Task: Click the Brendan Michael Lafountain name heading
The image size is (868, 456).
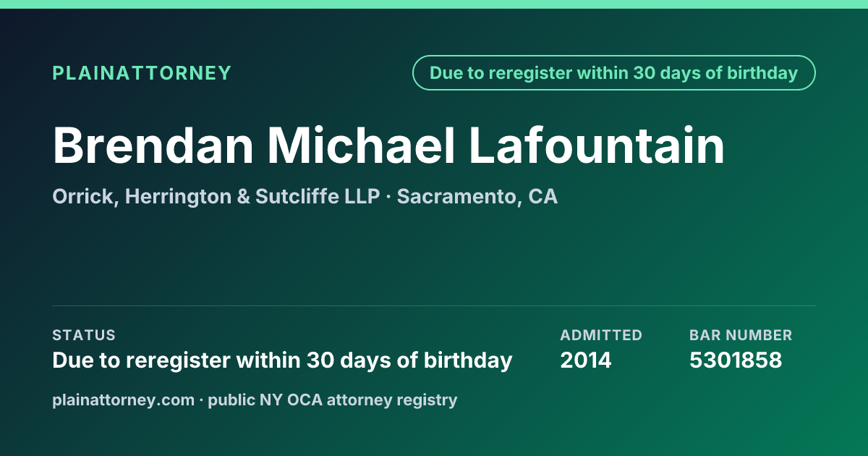Action: pos(388,145)
